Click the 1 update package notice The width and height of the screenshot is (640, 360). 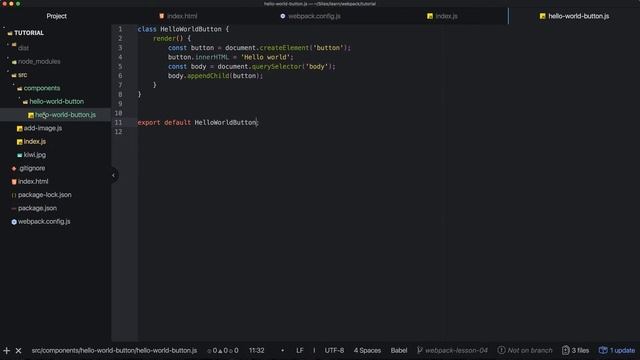(622, 351)
